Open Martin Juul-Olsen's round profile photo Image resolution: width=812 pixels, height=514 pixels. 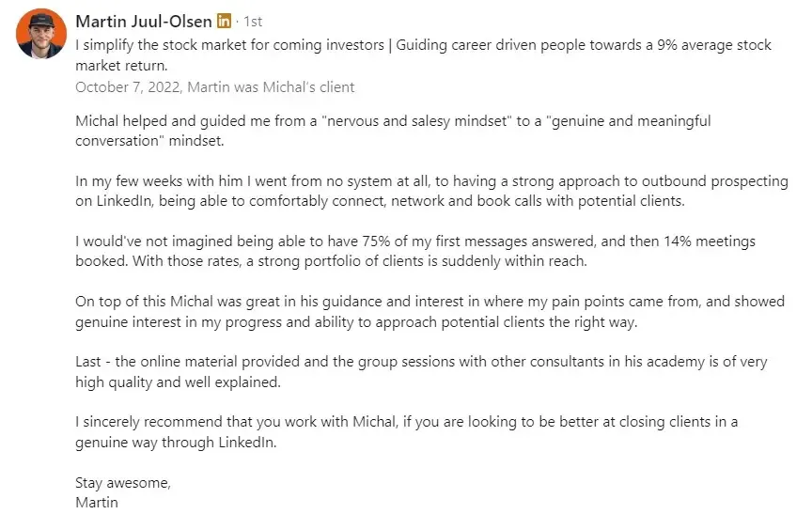[41, 34]
